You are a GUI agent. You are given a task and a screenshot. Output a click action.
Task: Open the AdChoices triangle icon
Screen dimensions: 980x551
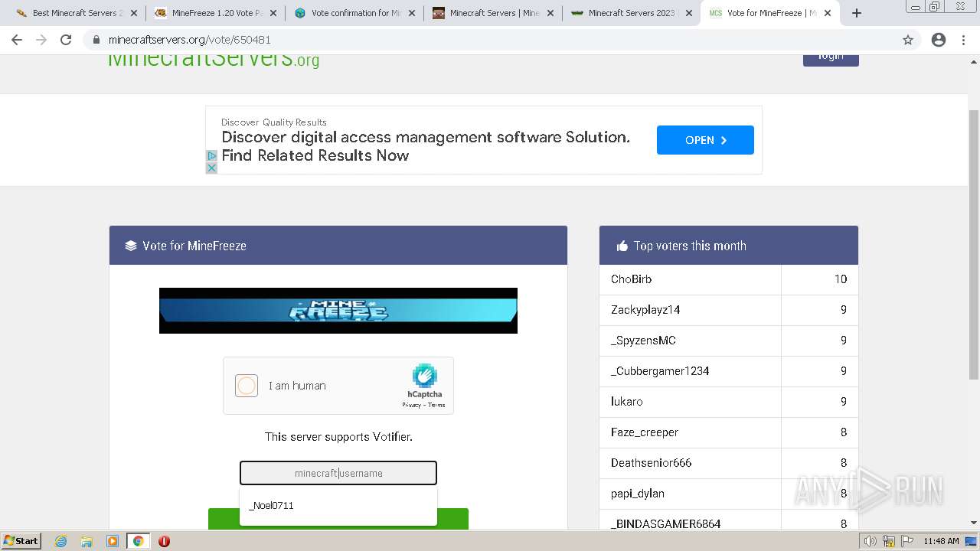tap(212, 156)
